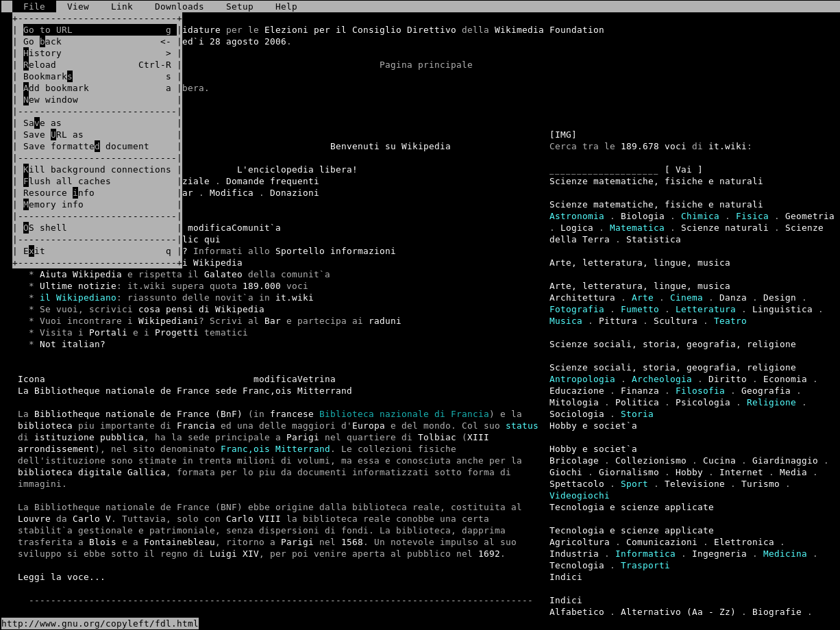
Task: Open the Filosofia link
Action: click(700, 391)
